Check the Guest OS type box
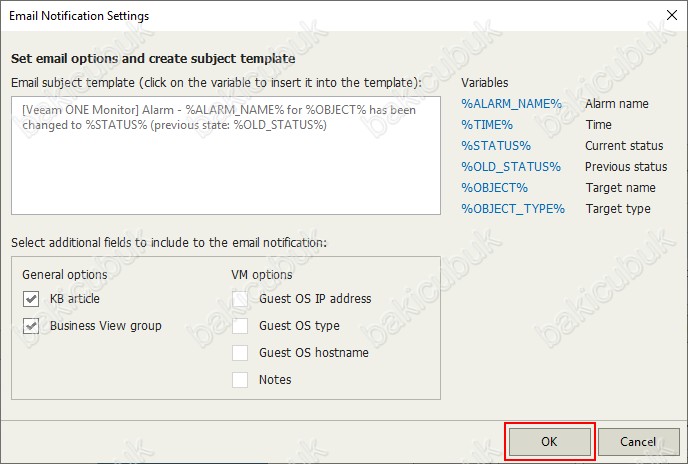 [x=240, y=326]
